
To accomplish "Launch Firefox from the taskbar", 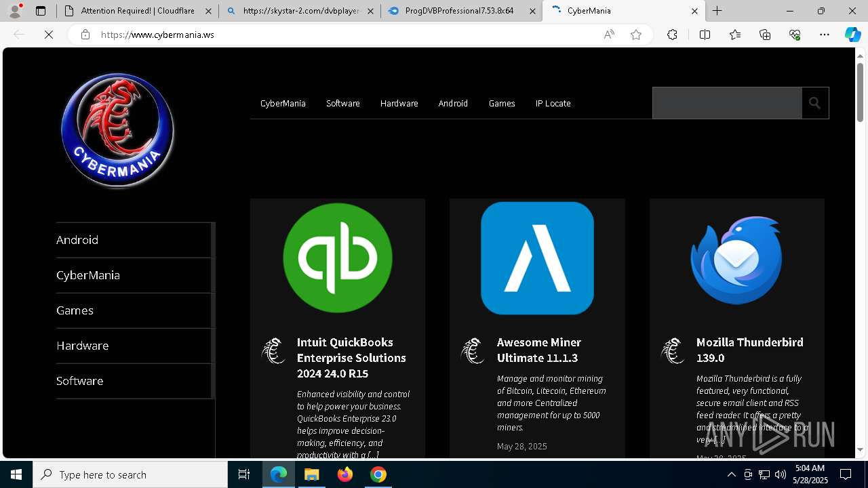I will tap(345, 474).
